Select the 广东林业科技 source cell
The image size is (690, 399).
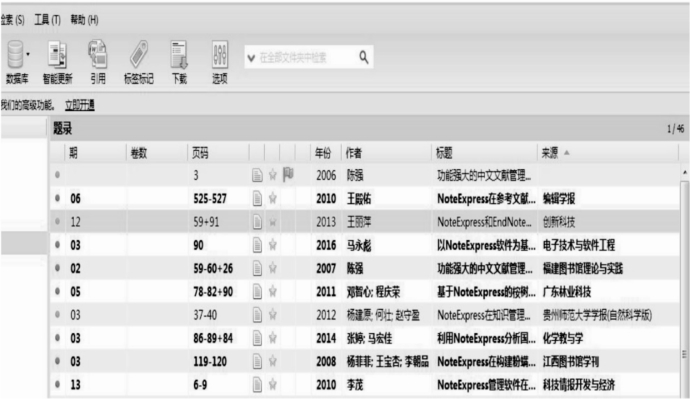coord(567,292)
